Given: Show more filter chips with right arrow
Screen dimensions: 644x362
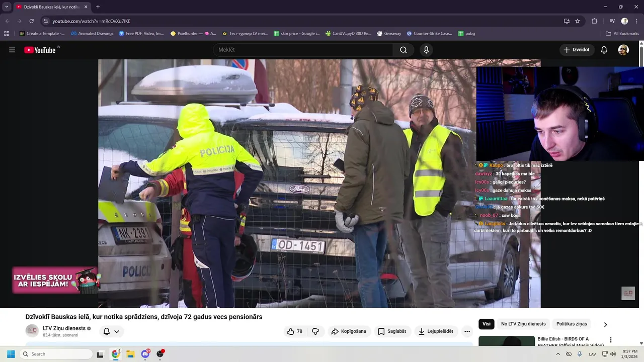Looking at the screenshot, I should click(605, 325).
